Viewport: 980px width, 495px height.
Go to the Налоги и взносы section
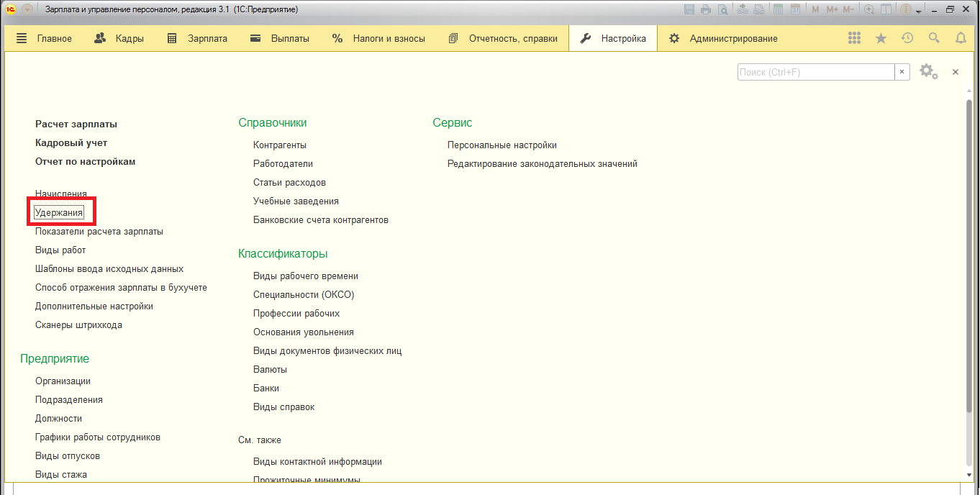(378, 39)
